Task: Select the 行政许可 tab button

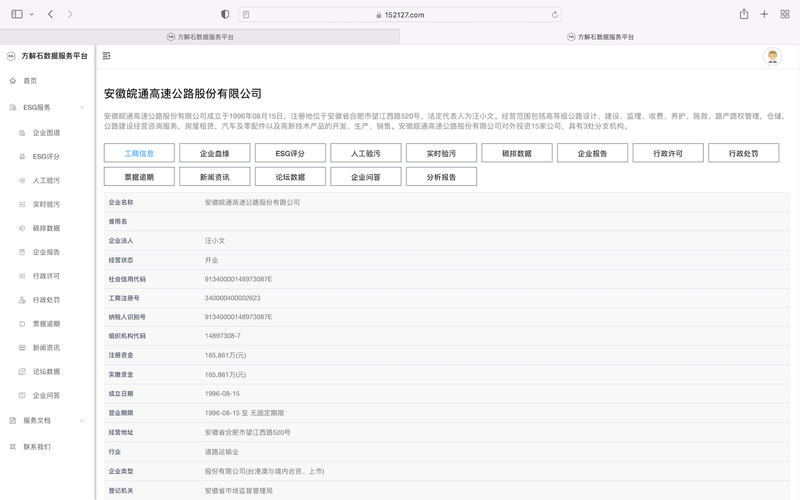Action: pyautogui.click(x=668, y=153)
